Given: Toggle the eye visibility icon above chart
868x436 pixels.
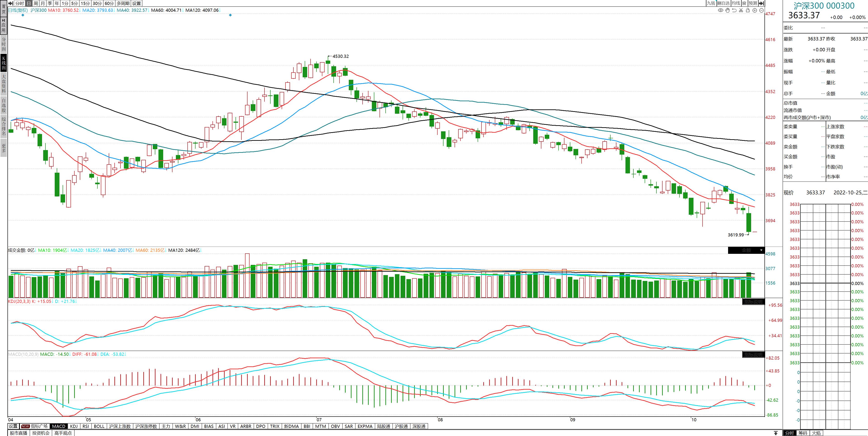Looking at the screenshot, I should [x=720, y=10].
